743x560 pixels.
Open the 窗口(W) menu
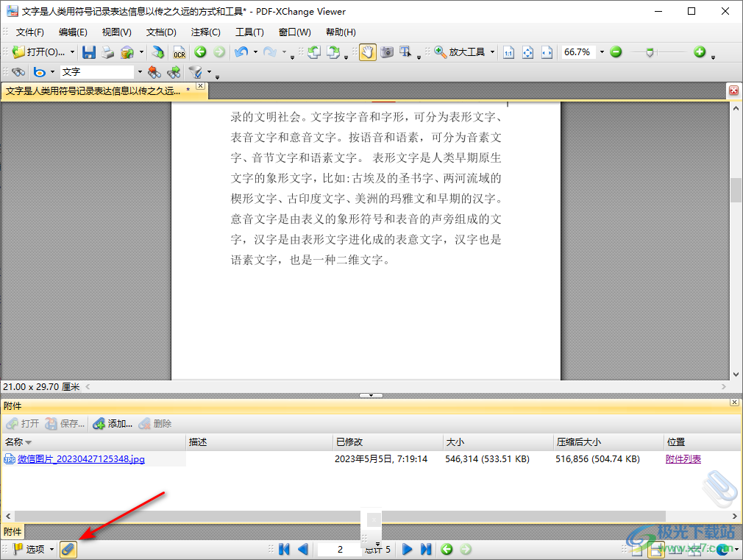point(295,32)
